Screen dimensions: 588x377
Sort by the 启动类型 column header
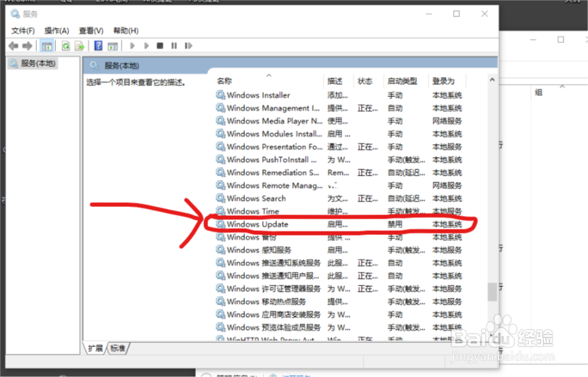402,81
